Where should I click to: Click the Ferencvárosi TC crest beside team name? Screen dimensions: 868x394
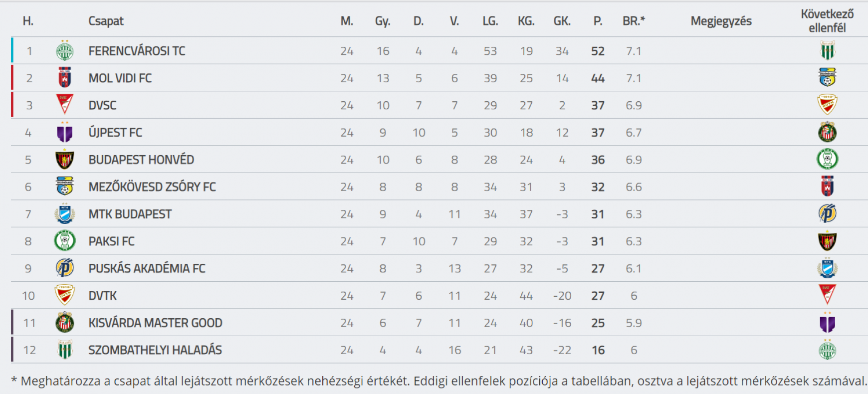[x=65, y=50]
